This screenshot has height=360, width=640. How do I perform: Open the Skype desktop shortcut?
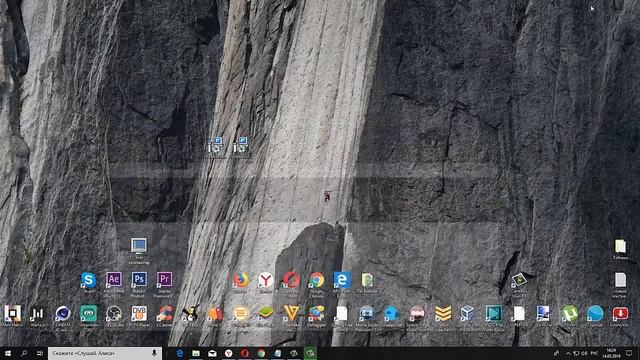[x=88, y=280]
